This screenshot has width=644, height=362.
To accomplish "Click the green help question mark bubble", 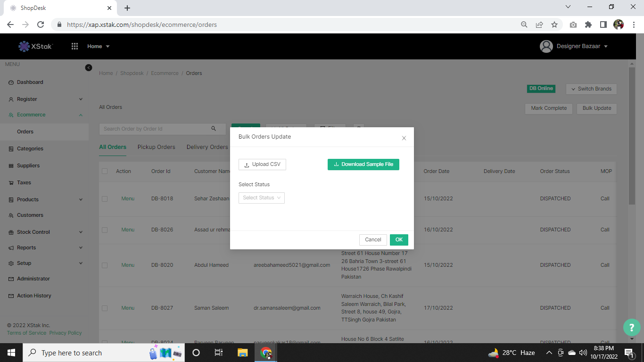I will [x=632, y=327].
